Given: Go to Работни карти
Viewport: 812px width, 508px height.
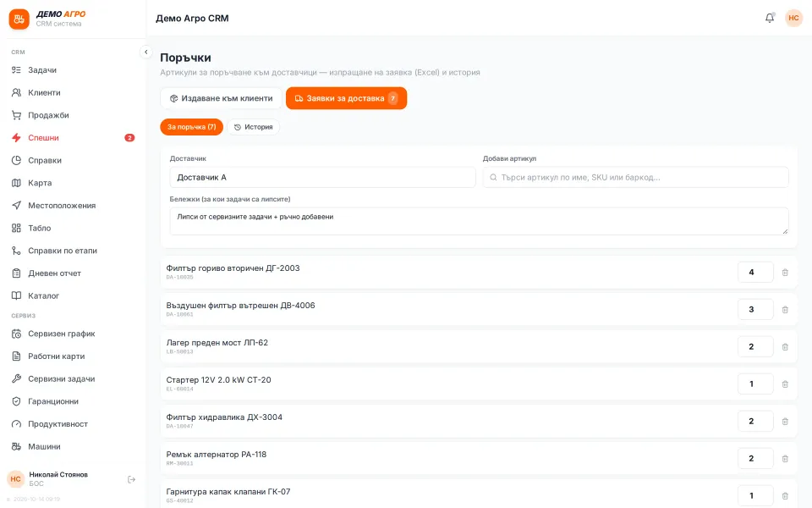Looking at the screenshot, I should 73,356.
